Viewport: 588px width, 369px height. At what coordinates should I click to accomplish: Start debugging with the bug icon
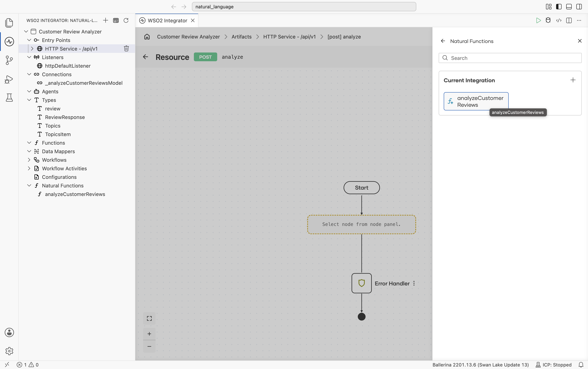(548, 20)
